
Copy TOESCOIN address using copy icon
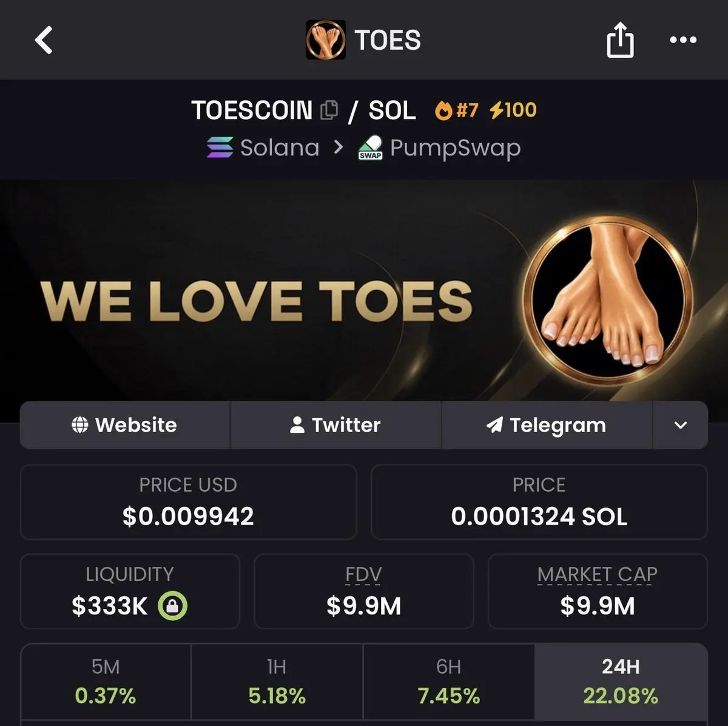[x=329, y=110]
